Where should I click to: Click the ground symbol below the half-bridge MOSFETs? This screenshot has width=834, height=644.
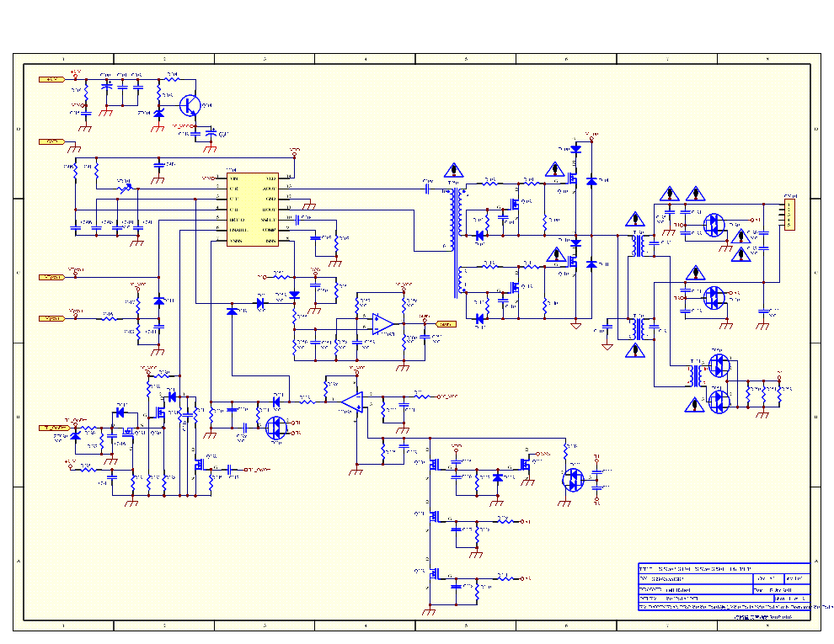tap(576, 325)
